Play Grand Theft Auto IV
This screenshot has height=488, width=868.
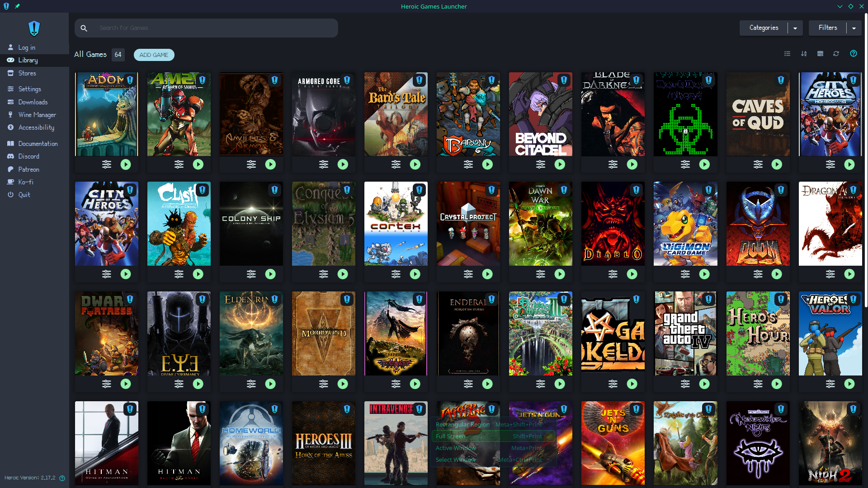click(x=704, y=384)
